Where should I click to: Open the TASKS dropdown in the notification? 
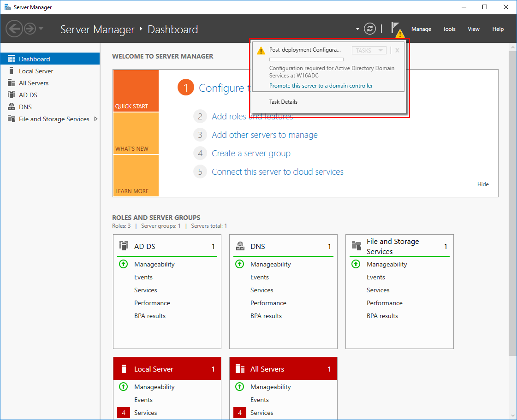[x=369, y=50]
